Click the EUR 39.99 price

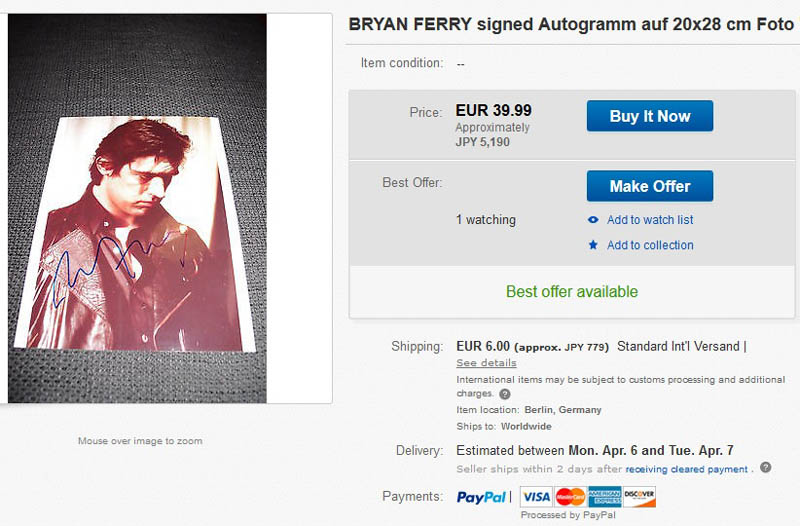pos(493,110)
